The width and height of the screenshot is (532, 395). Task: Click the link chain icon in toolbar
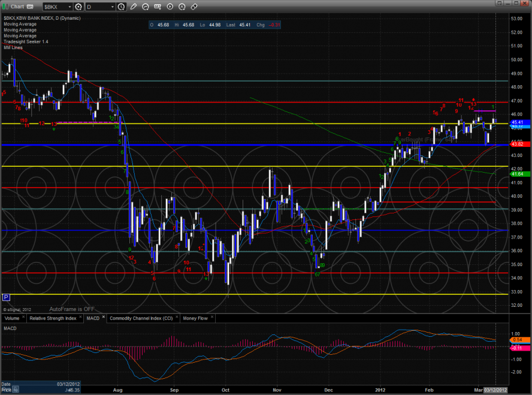pyautogui.click(x=194, y=7)
